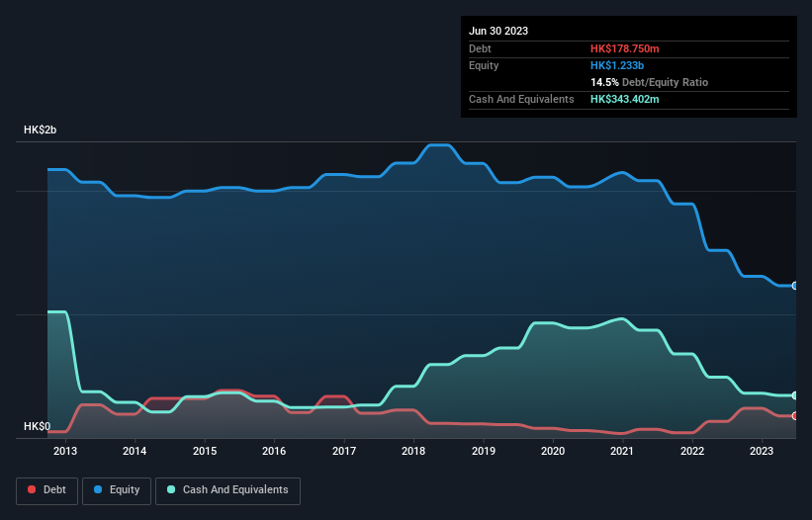Screen dimensions: 812x520
Task: Click the 2014 x-axis label
Action: click(x=135, y=451)
